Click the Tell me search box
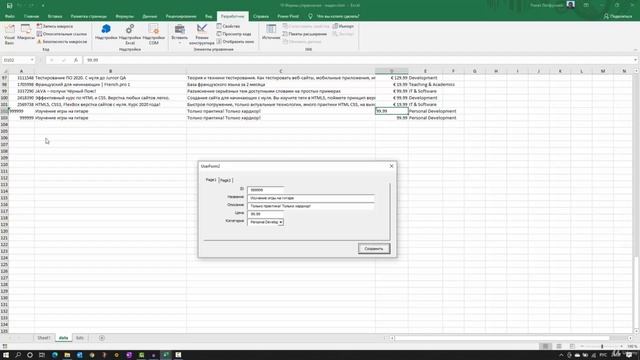This screenshot has width=640, height=360. click(x=335, y=16)
